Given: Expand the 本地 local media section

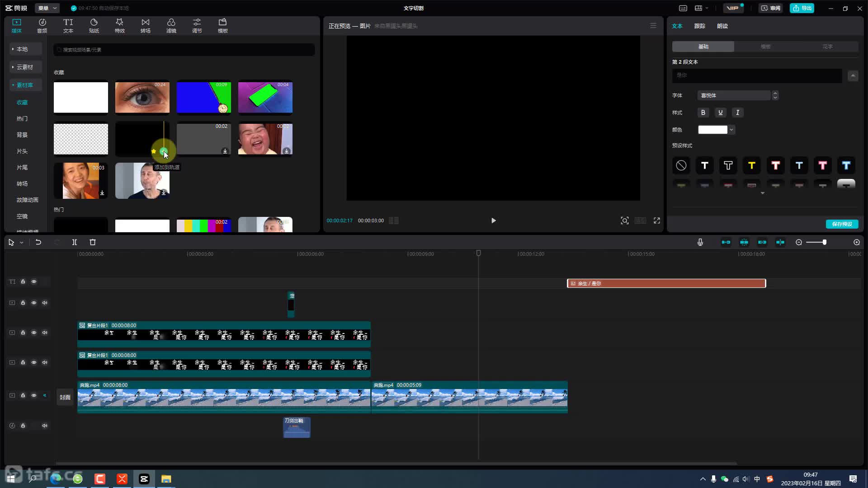Looking at the screenshot, I should (26, 49).
